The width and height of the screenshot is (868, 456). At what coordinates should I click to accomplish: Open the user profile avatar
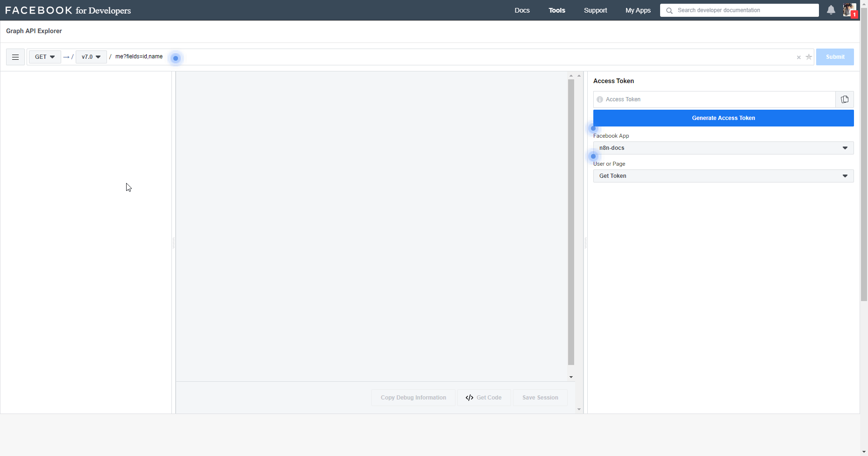(x=849, y=10)
